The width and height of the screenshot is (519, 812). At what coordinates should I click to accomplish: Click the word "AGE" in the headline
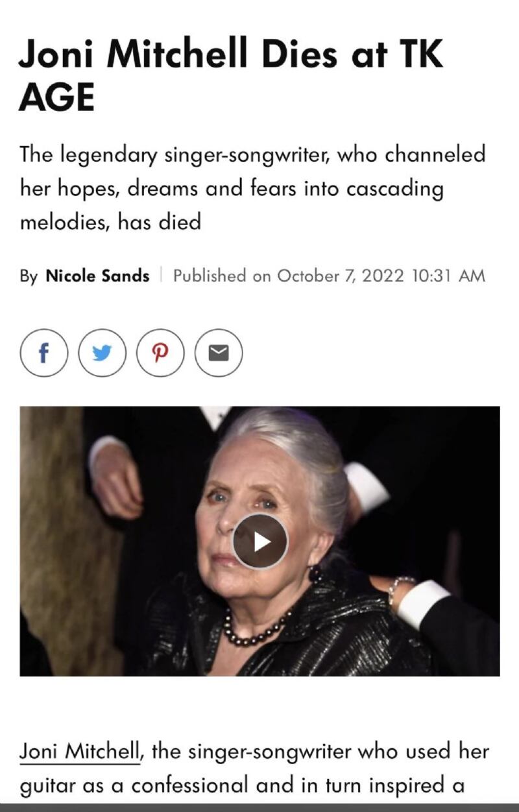click(56, 98)
